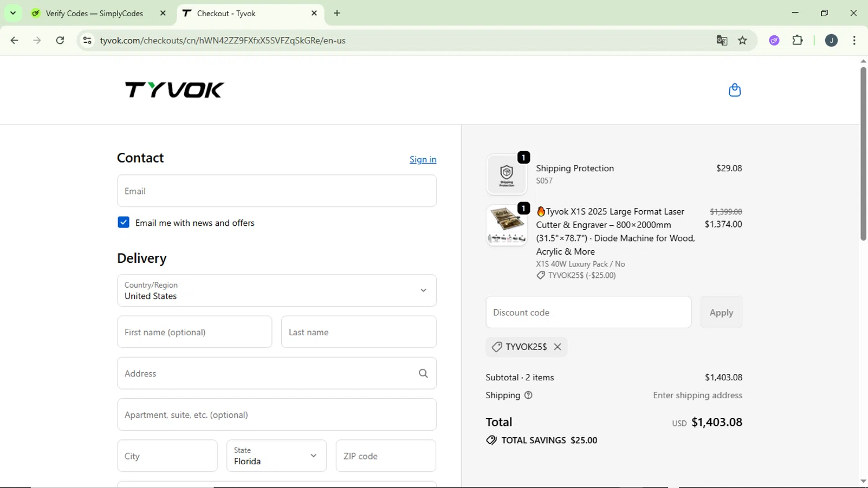
Task: Click the Sign in link
Action: (423, 160)
